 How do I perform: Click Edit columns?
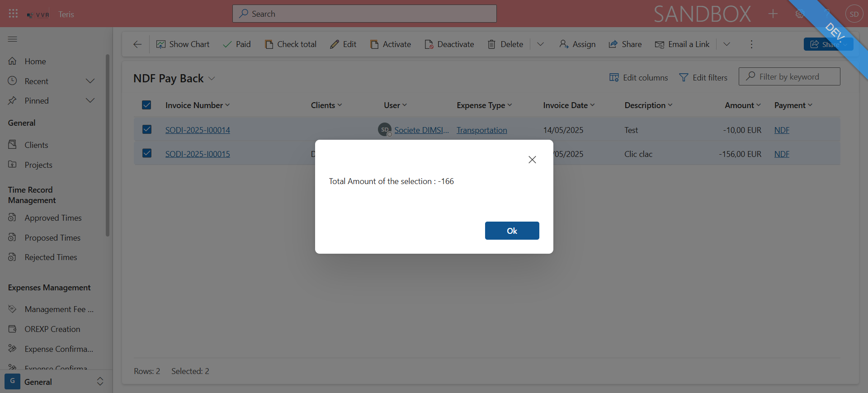[x=638, y=77]
